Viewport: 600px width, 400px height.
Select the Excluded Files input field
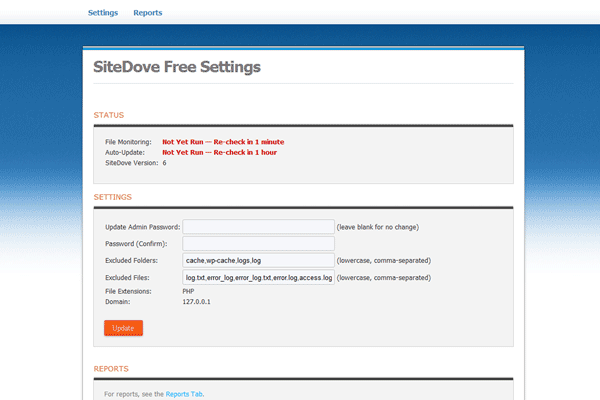coord(258,277)
